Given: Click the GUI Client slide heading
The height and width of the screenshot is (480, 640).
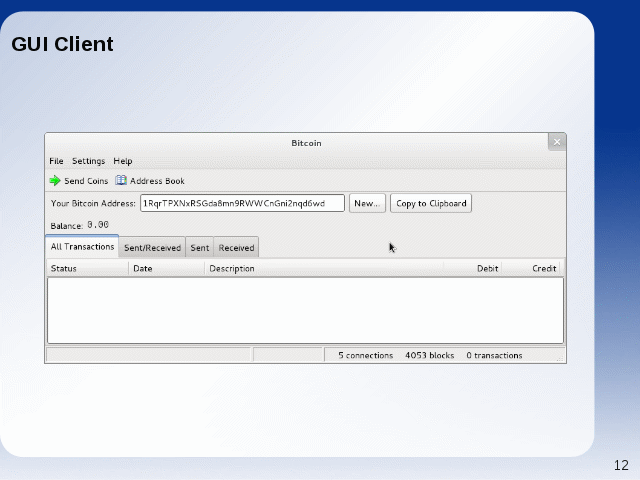Looking at the screenshot, I should pos(62,44).
